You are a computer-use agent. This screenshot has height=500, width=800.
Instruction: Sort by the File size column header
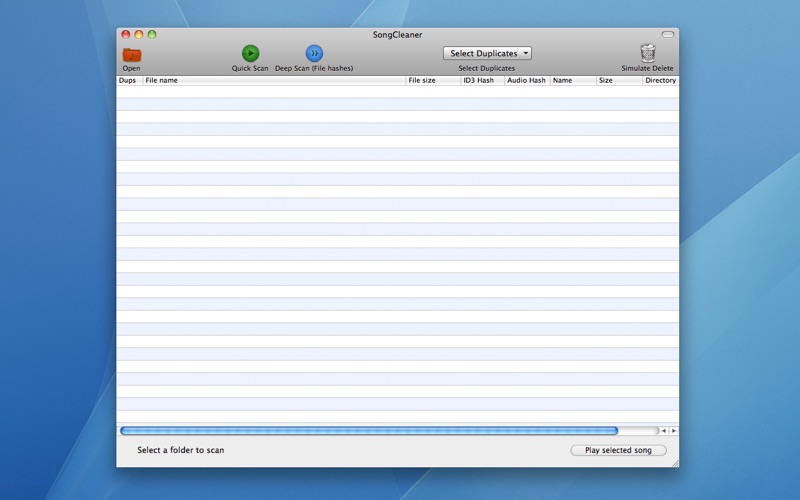[433, 80]
